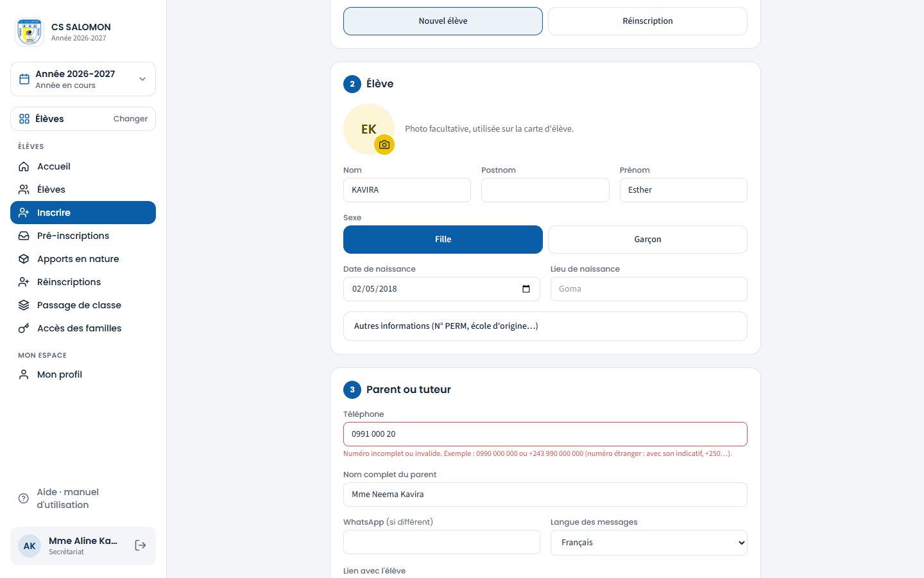924x578 pixels.
Task: Open the Pré-inscriptions menu item
Action: tap(83, 236)
